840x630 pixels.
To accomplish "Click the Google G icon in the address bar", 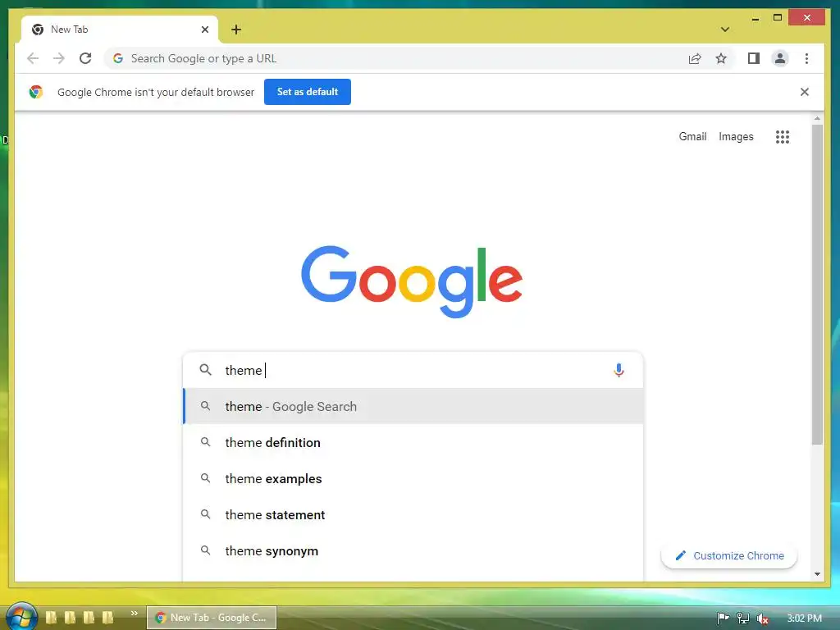I will [x=118, y=58].
